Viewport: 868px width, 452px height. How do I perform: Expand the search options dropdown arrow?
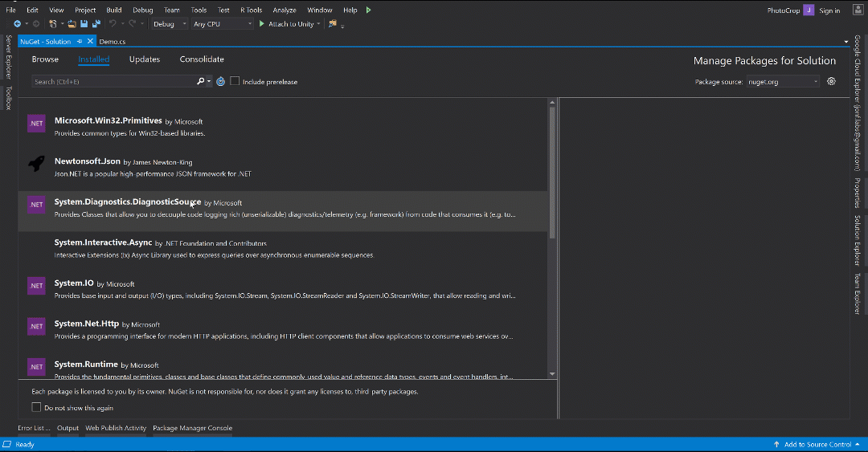pyautogui.click(x=209, y=81)
